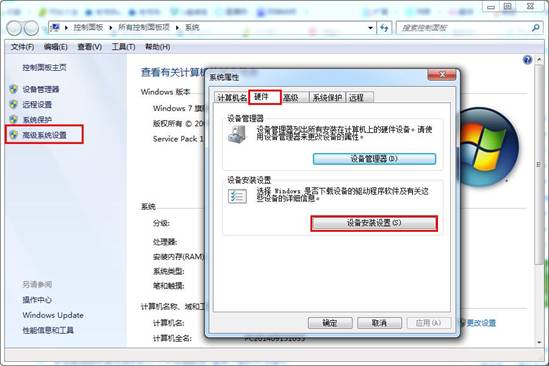Click the computer icon in address bar
Screen dimensions: 549x366
(x=55, y=27)
